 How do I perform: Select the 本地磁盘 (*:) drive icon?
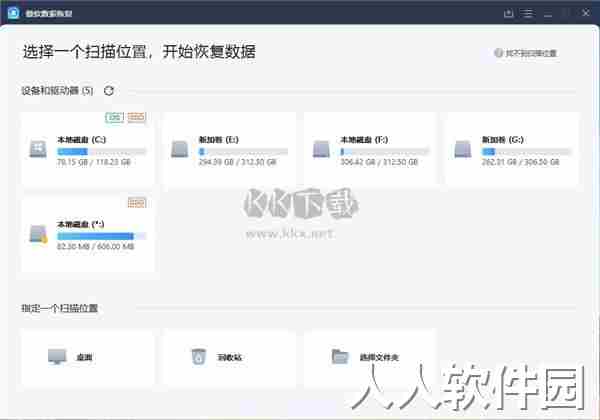(x=38, y=234)
